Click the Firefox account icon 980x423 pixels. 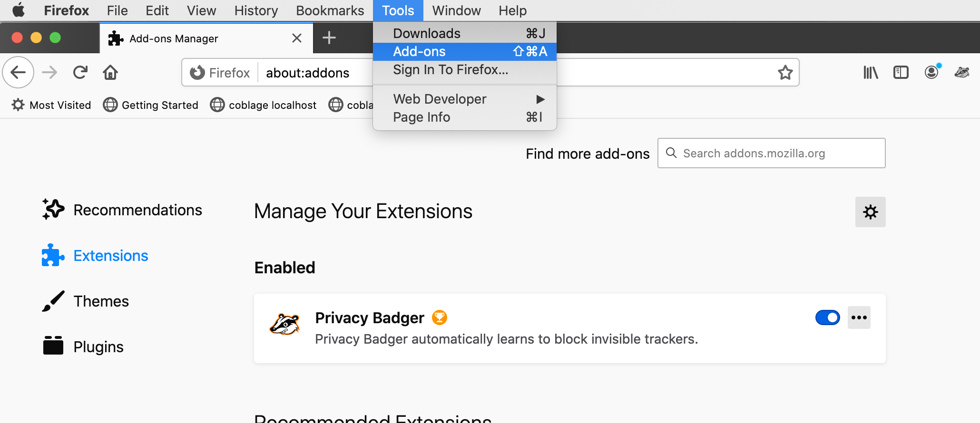[931, 72]
